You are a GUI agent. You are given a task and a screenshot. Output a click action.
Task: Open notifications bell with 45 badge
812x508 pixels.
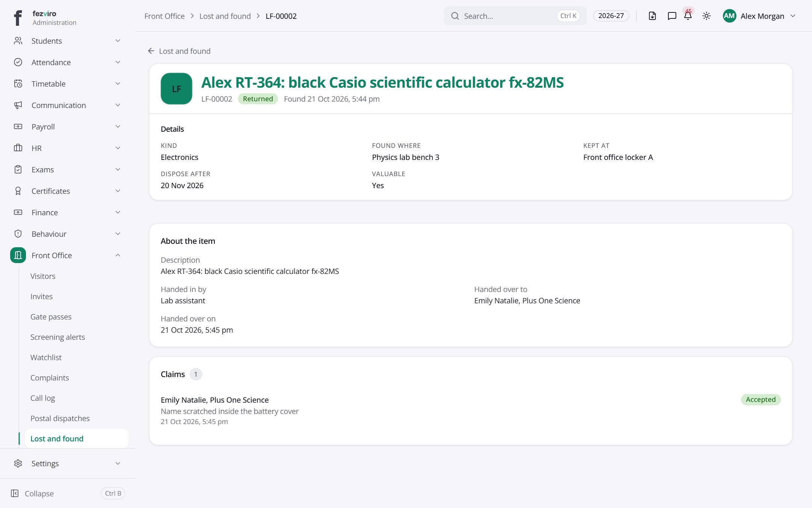(688, 15)
